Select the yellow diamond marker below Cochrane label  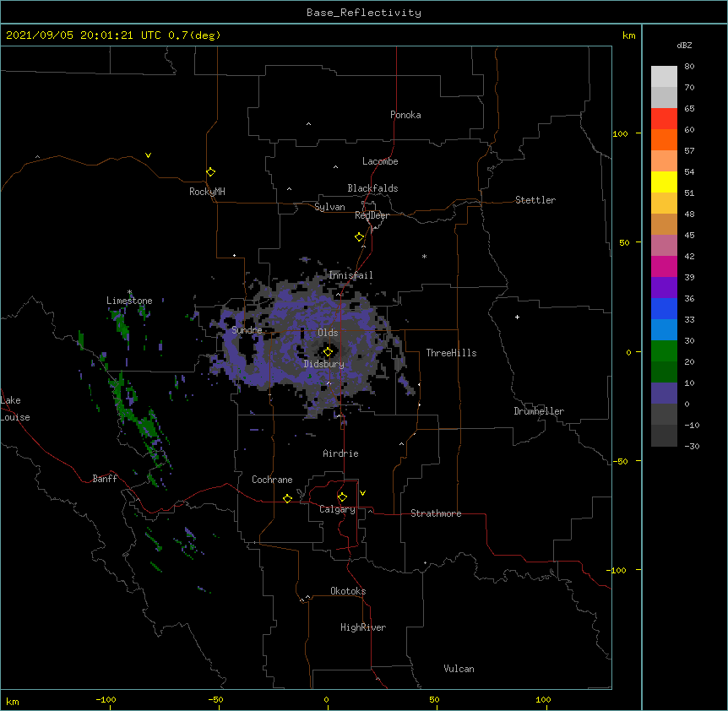click(287, 498)
